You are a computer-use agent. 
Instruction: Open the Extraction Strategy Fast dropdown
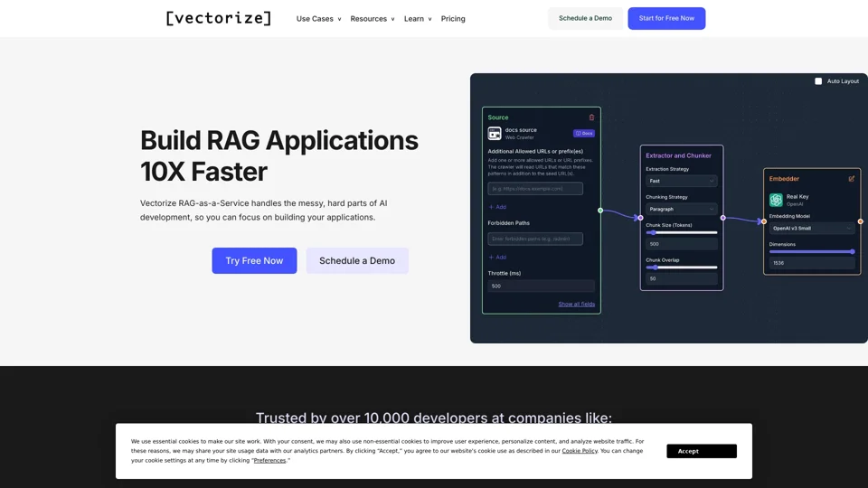682,181
